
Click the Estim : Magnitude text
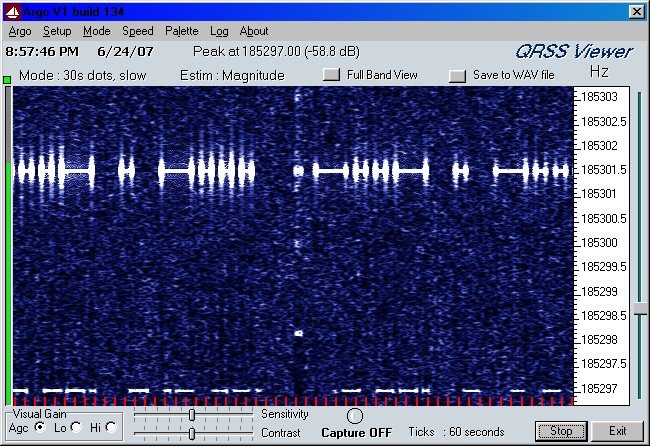click(232, 75)
